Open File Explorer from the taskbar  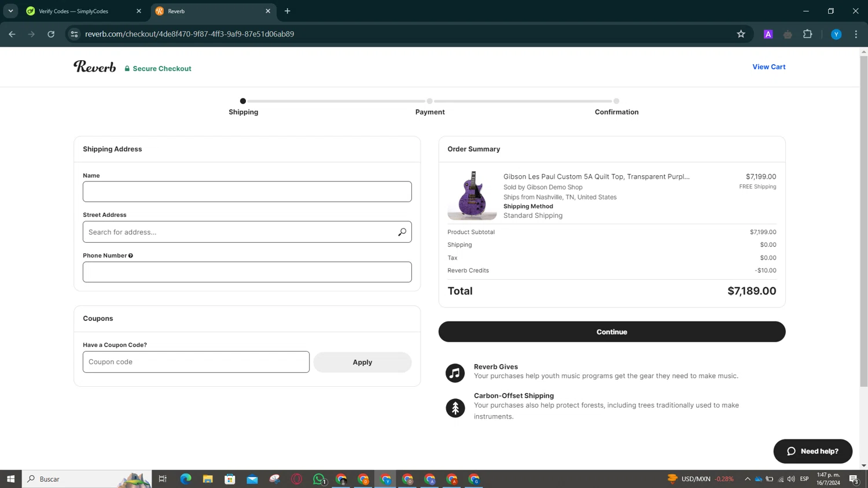208,479
